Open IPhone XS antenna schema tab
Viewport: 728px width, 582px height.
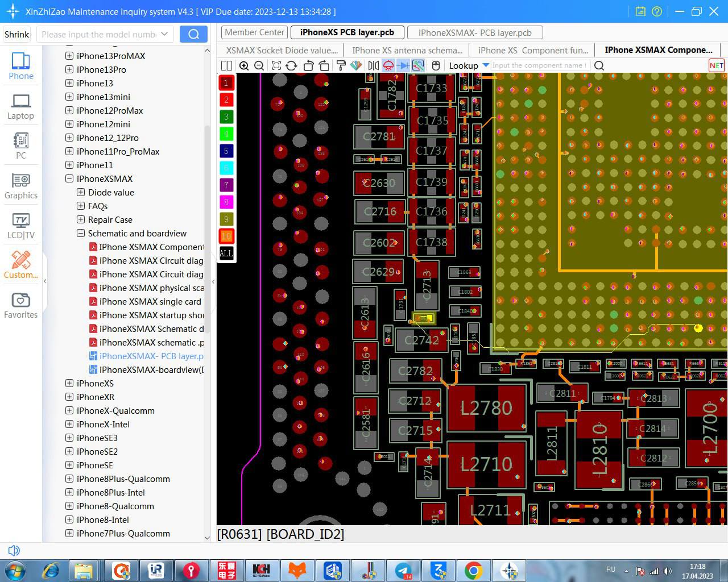[407, 50]
